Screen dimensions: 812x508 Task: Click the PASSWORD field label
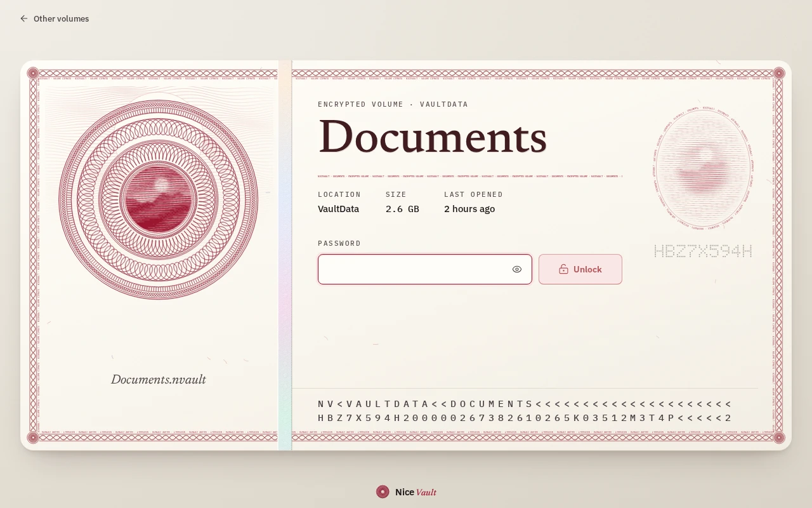[339, 243]
